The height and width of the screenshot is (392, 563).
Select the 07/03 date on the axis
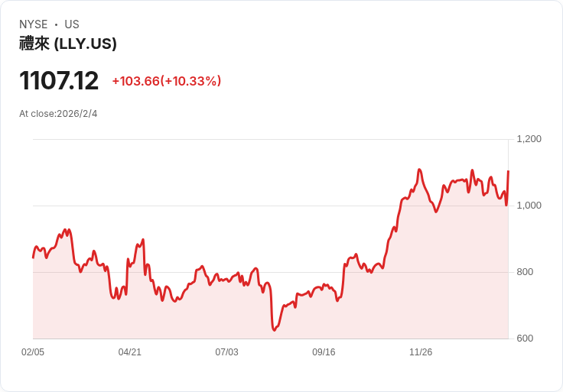226,352
